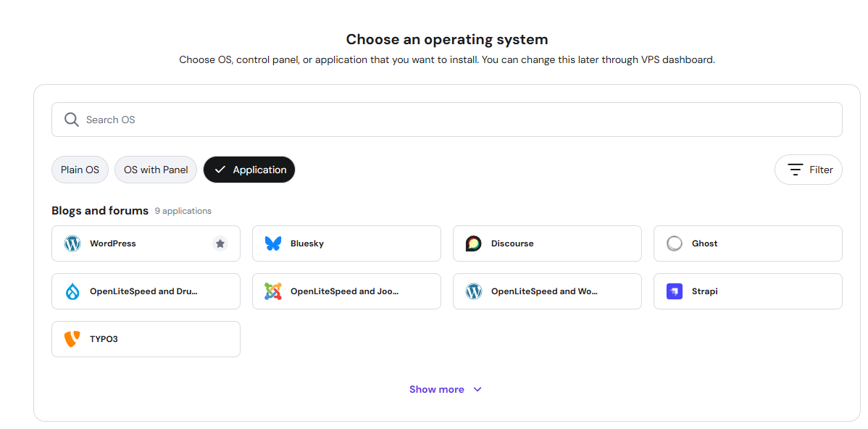Choose the Discourse application card
The height and width of the screenshot is (429, 868).
pyautogui.click(x=547, y=243)
